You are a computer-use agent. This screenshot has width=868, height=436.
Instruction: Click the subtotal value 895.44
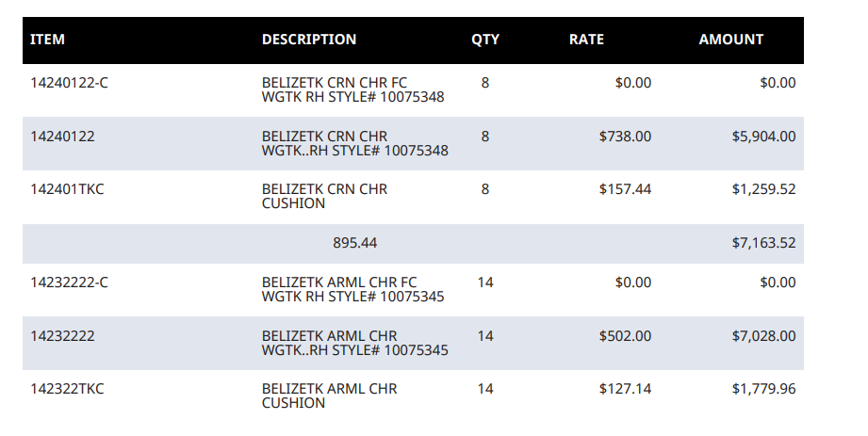(x=355, y=243)
